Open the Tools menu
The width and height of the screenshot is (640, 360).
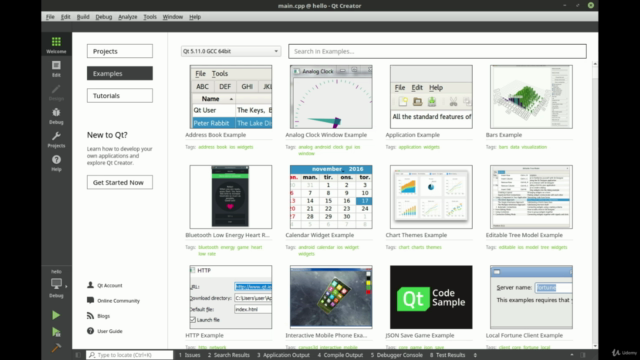click(x=150, y=17)
